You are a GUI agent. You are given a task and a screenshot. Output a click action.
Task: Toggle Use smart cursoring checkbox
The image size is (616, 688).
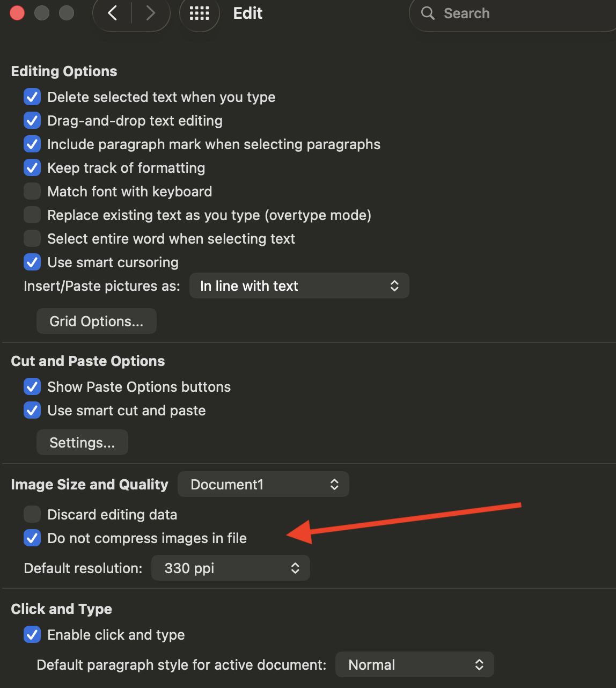[x=32, y=262]
